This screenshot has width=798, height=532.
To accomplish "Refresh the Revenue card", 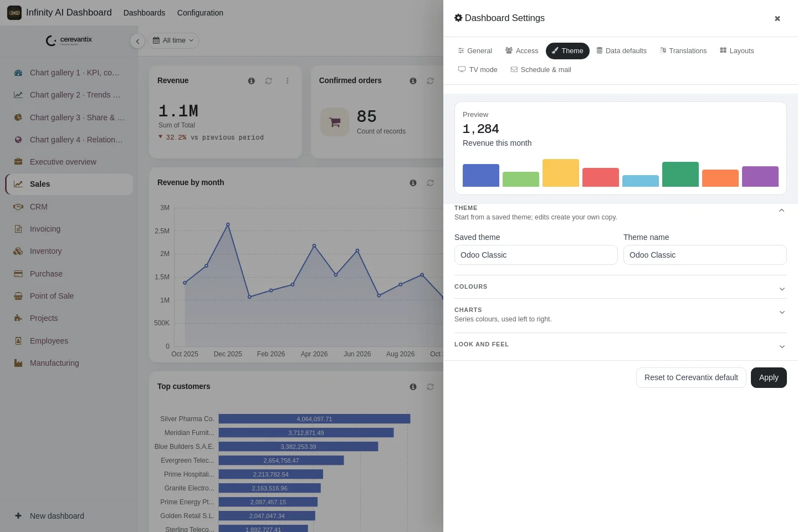I will [269, 81].
